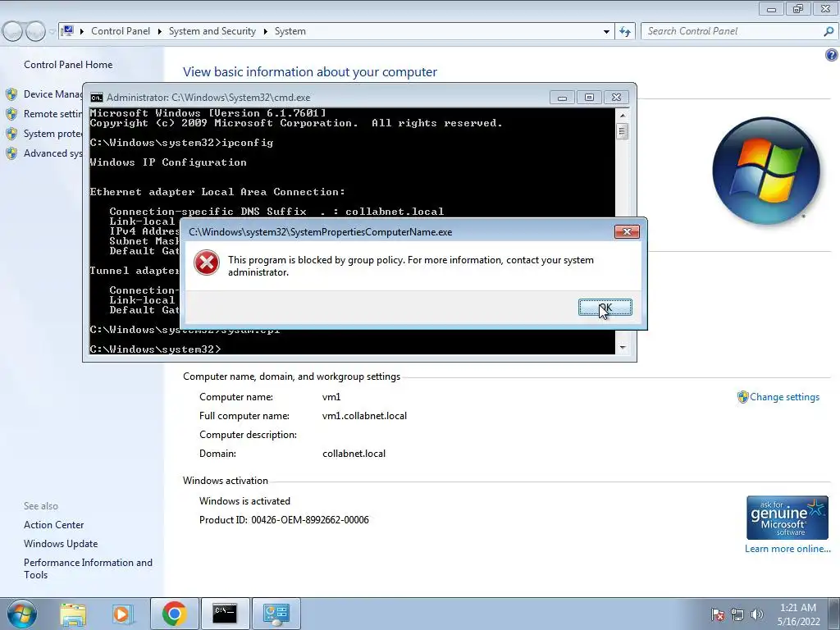Open Windows Explorer from taskbar
Viewport: 840px width, 630px height.
[x=73, y=614]
